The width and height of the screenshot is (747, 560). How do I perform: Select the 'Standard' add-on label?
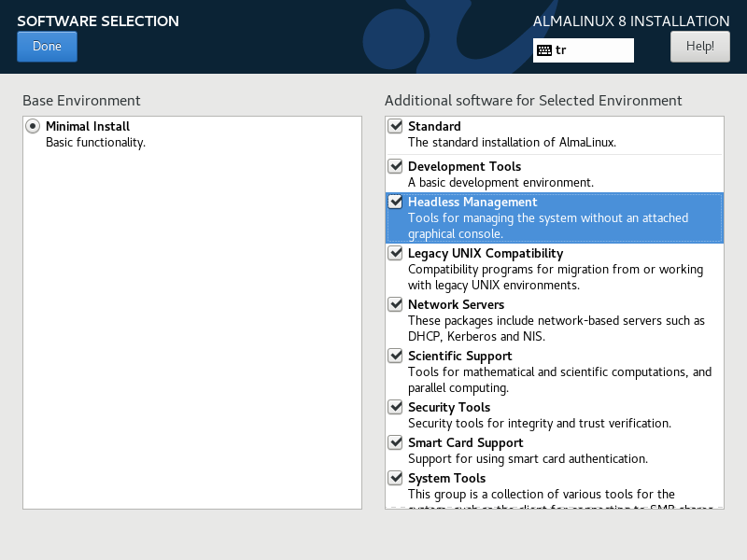point(434,126)
